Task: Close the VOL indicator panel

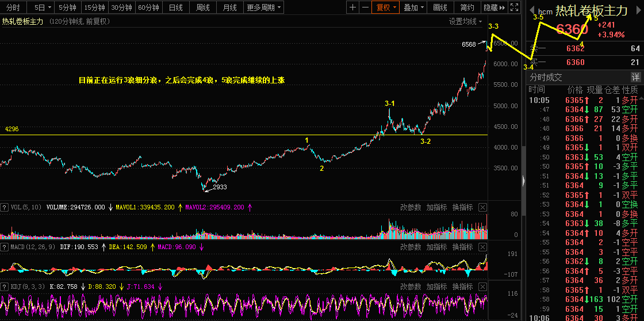Action: pyautogui.click(x=482, y=207)
